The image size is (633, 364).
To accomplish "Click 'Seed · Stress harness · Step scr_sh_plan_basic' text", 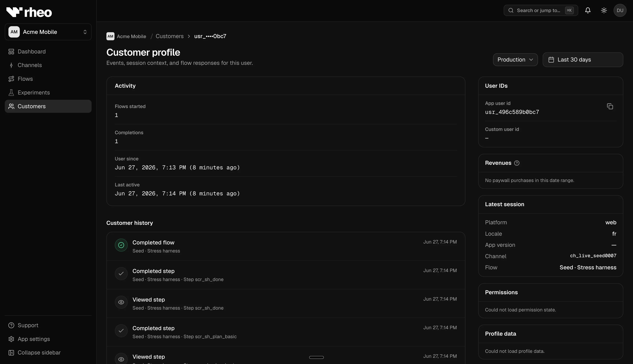I will 184,337.
